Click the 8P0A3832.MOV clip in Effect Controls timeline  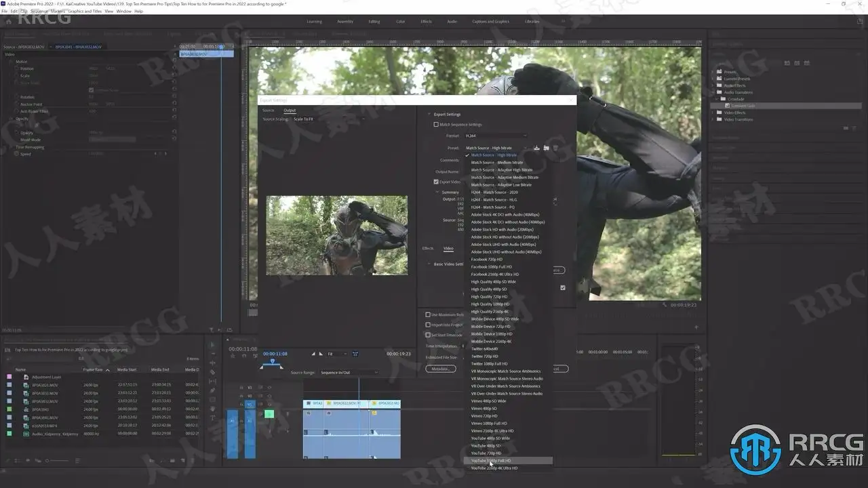coord(206,54)
